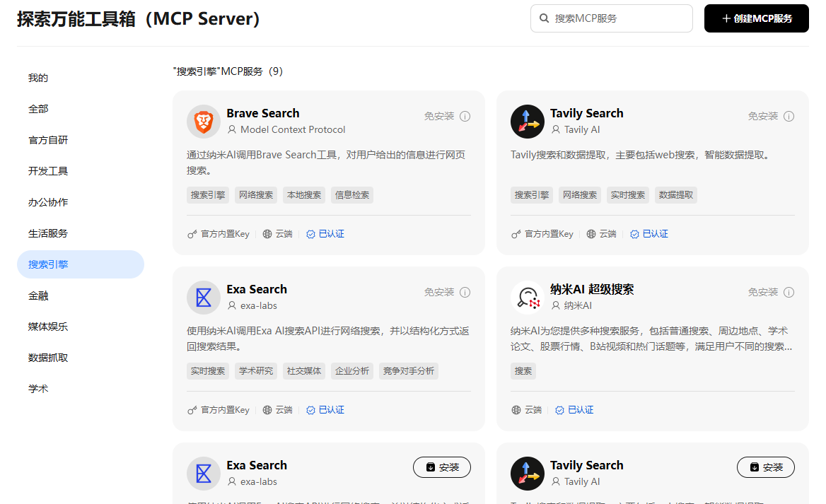Screen dimensions: 826x504
Task: Click author icon beside 纳米AI name
Action: 556,305
